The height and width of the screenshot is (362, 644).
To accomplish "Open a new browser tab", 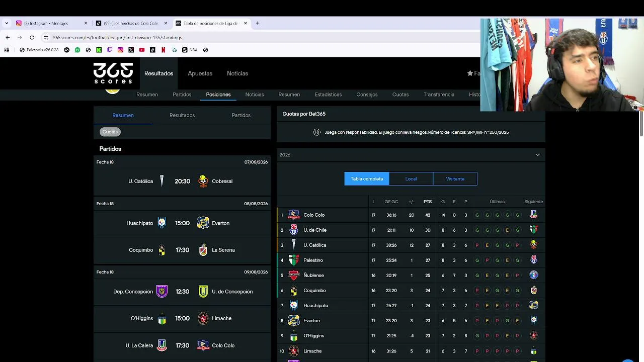I will click(x=258, y=23).
